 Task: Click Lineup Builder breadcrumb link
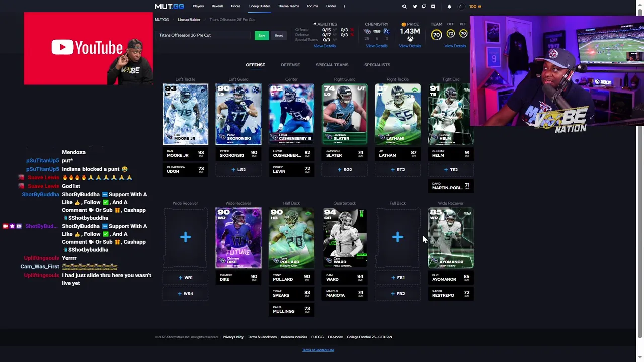[x=189, y=20]
